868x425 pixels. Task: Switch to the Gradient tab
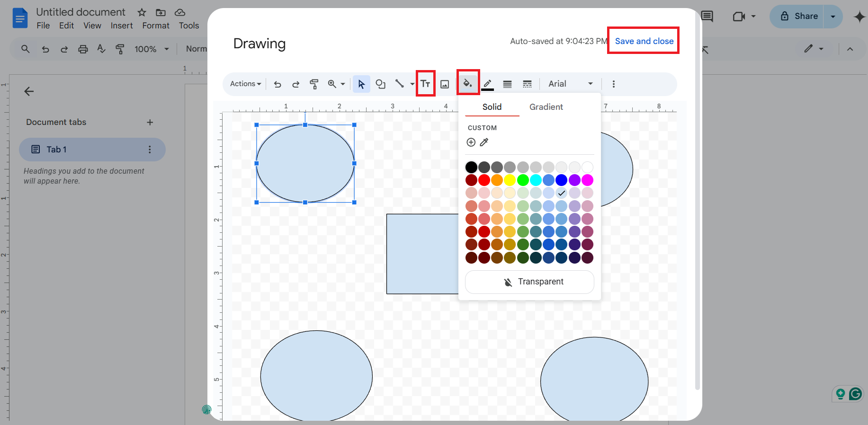coord(546,107)
